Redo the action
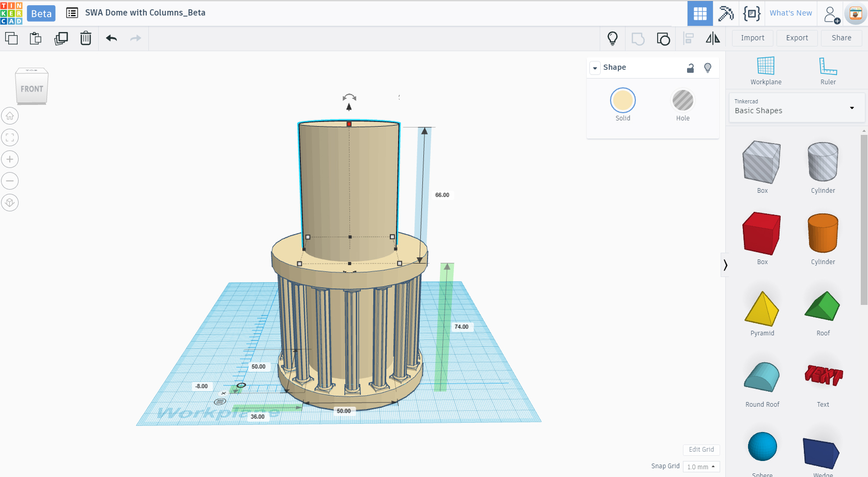The height and width of the screenshot is (477, 868). pyautogui.click(x=135, y=38)
